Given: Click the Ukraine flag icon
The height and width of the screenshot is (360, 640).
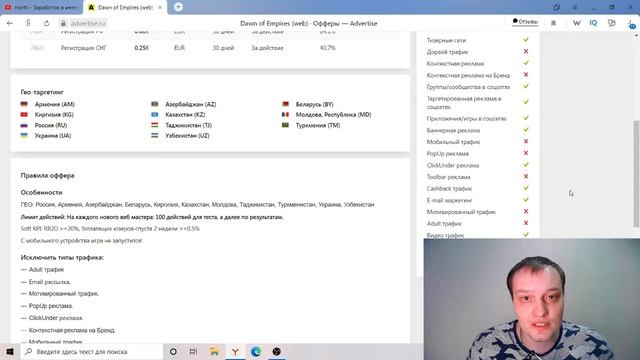Looking at the screenshot, I should coord(24,136).
